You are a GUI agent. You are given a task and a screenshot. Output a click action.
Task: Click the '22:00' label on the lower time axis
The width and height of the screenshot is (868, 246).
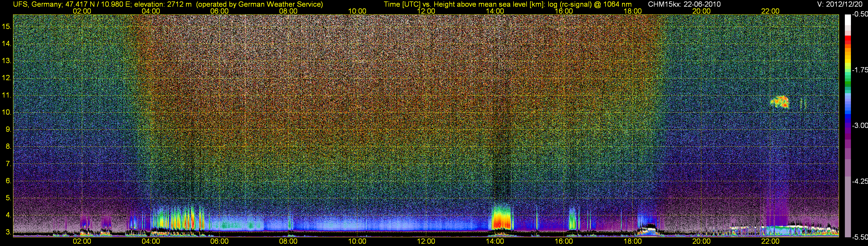pyautogui.click(x=770, y=242)
